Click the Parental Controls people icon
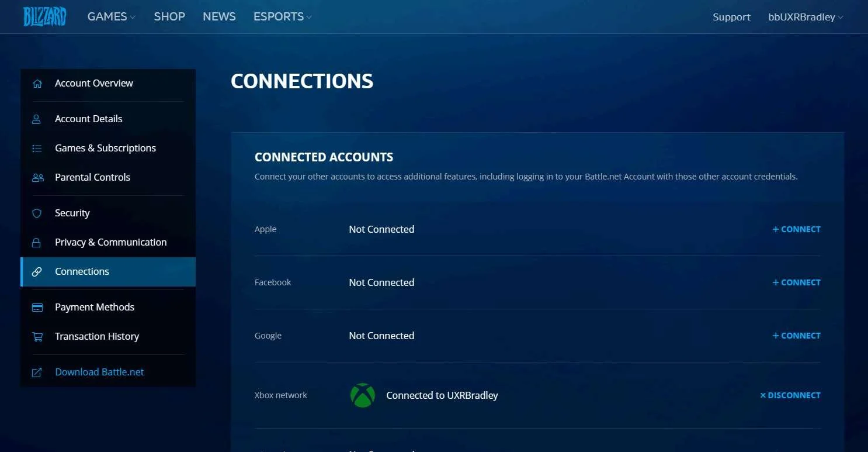 (x=37, y=177)
